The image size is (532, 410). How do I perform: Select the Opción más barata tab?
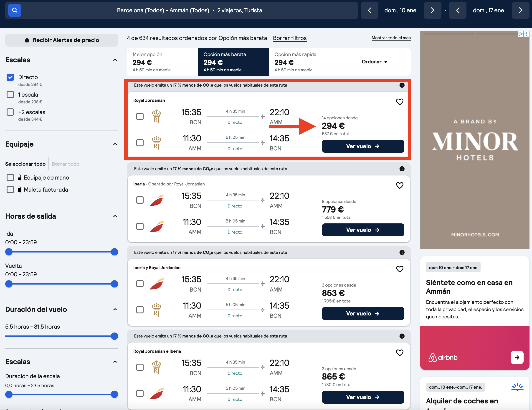(233, 62)
